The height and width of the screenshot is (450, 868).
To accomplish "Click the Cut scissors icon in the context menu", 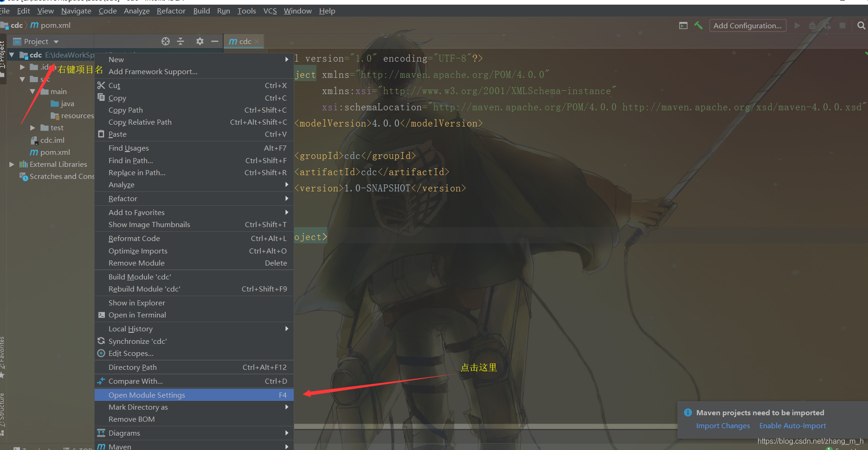I will pyautogui.click(x=101, y=85).
